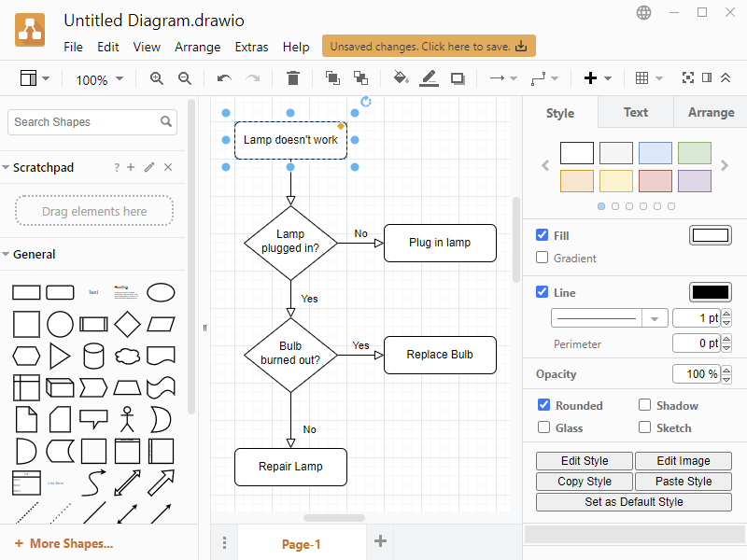The height and width of the screenshot is (560, 747).
Task: Switch to the Arrange tab
Action: coord(711,112)
